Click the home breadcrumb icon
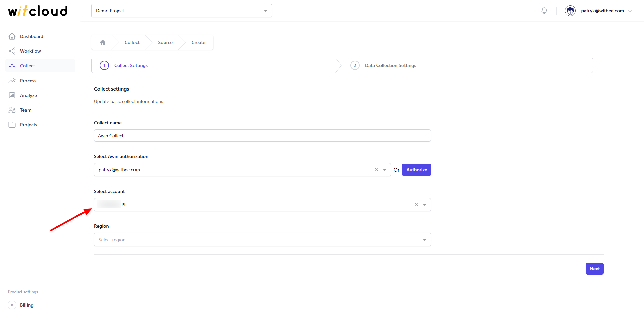Image resolution: width=644 pixels, height=317 pixels. [x=103, y=42]
